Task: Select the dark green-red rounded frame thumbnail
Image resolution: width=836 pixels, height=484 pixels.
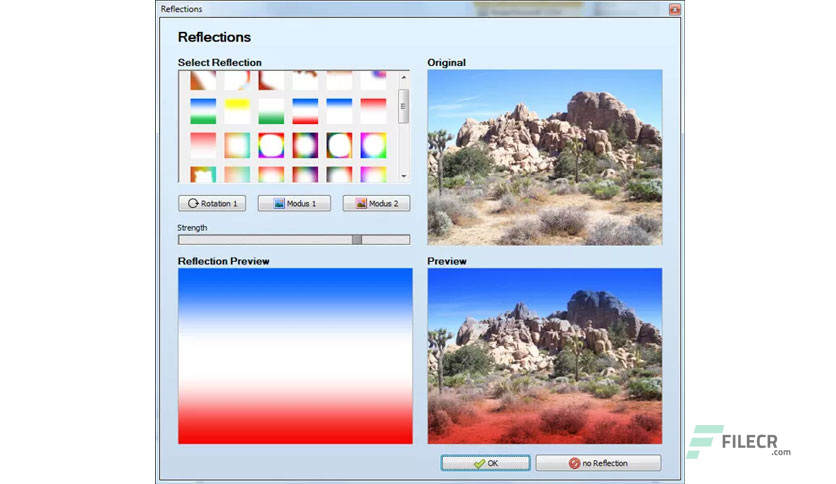Action: coord(340,145)
